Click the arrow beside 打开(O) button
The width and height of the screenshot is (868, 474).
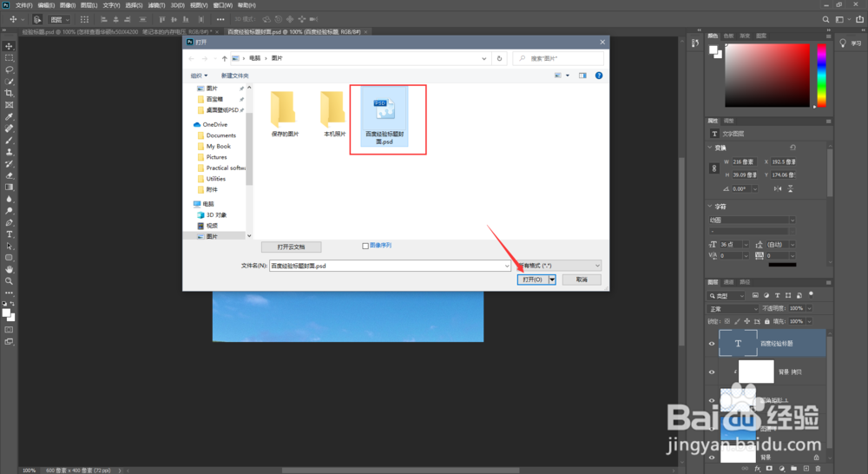(552, 280)
